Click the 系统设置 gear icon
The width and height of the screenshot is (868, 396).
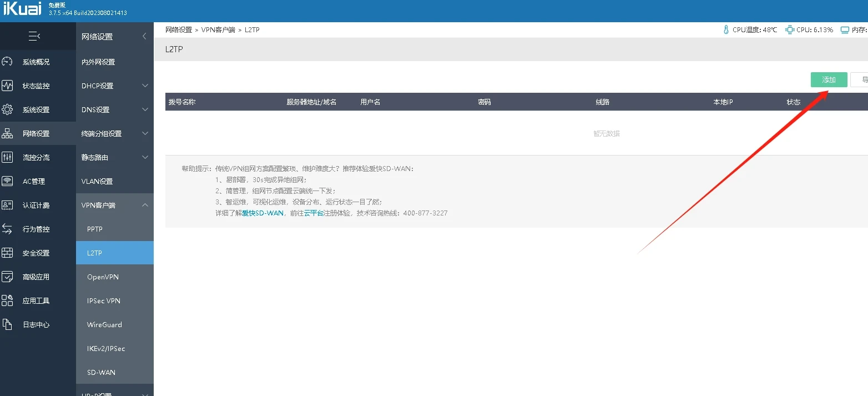(7, 109)
